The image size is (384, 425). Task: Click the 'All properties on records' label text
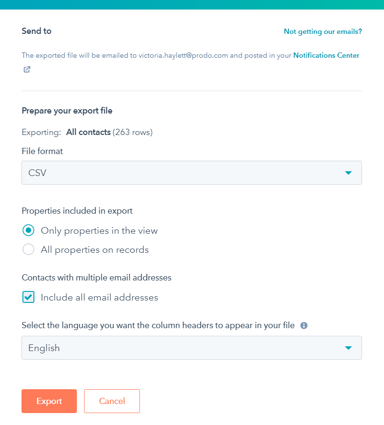(95, 250)
